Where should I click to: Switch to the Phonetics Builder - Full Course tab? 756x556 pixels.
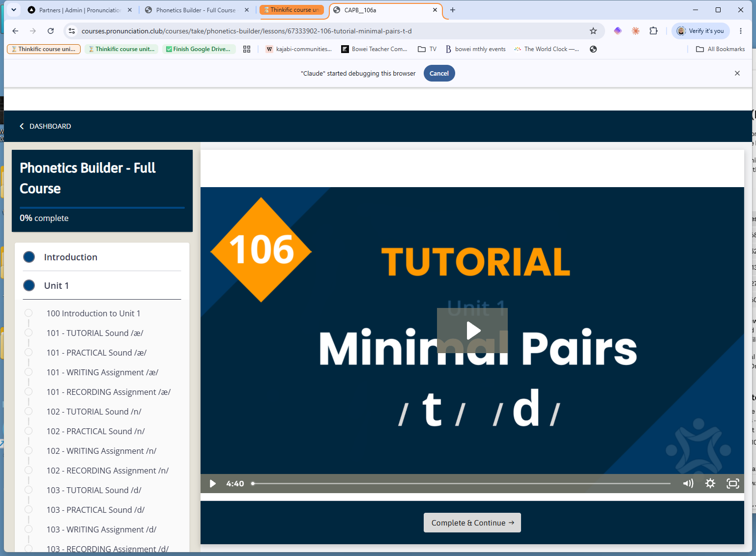point(196,10)
